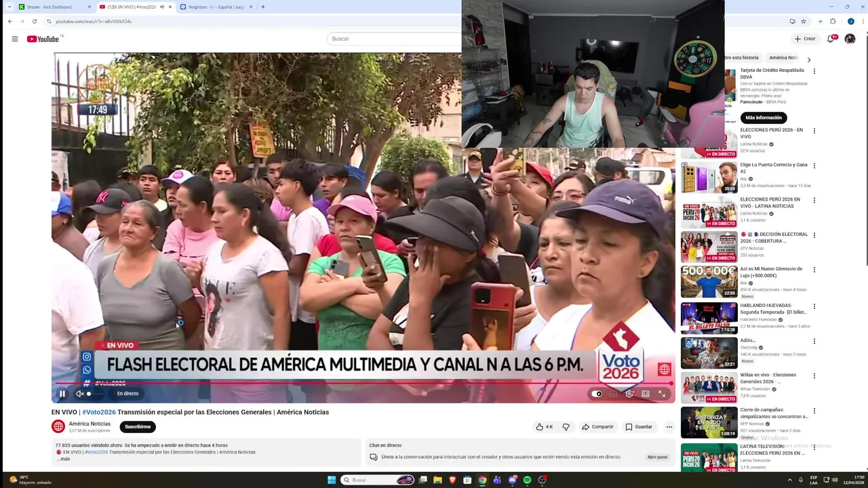Screen dimensions: 868x488
Task: Open the Crear create menu
Action: tap(805, 39)
